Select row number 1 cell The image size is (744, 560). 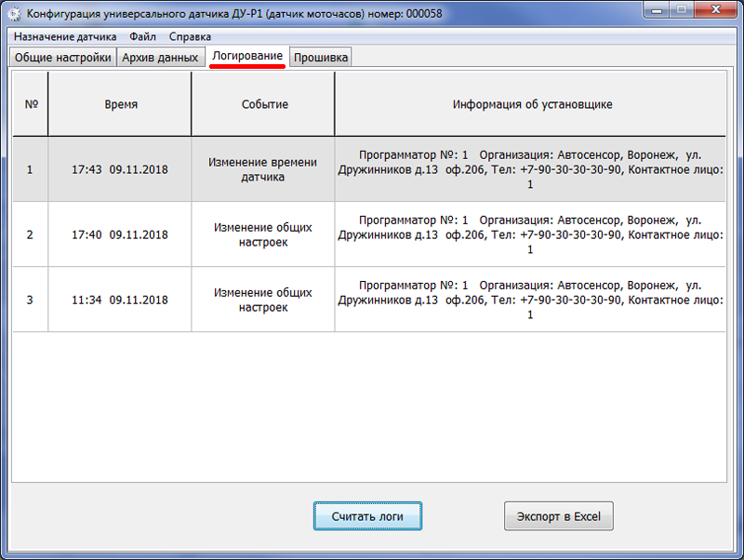coord(30,169)
